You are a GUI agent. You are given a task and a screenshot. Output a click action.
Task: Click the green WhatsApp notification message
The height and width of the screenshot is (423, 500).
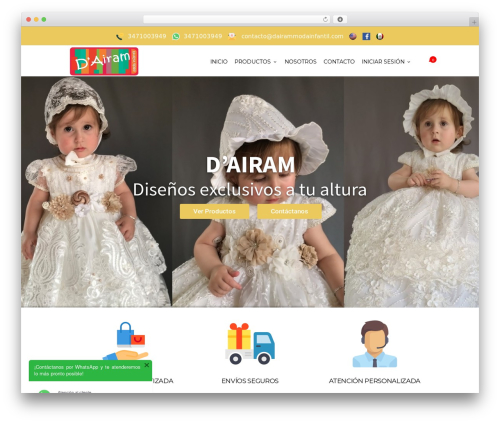point(90,370)
